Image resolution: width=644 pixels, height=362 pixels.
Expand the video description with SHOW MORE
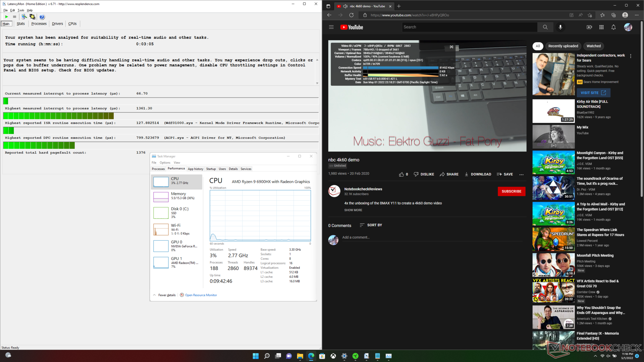[353, 210]
